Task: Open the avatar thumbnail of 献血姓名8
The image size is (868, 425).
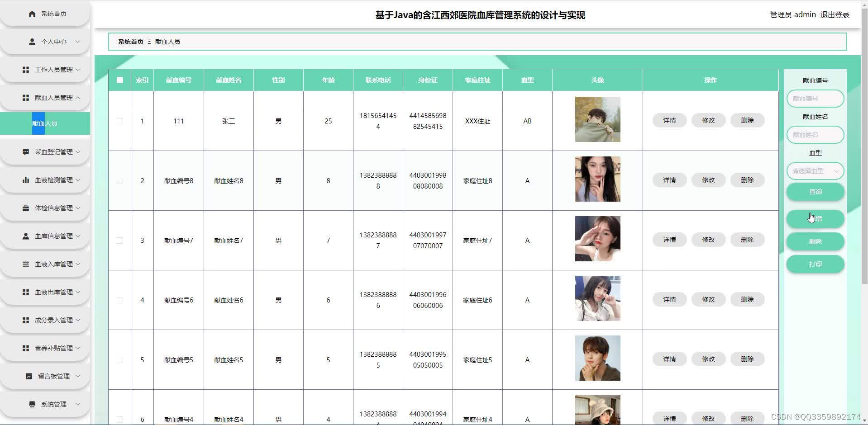Action: [597, 179]
